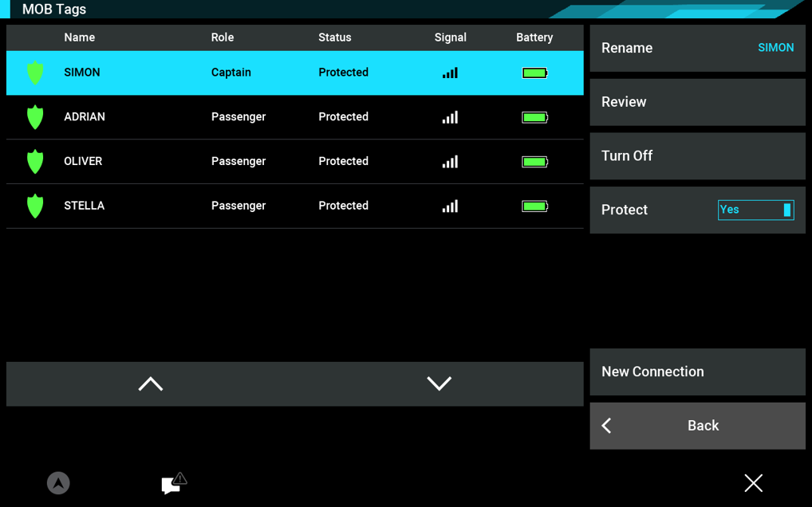Toggle the Protect setting from Yes
Image resolution: width=812 pixels, height=507 pixels.
(x=755, y=210)
